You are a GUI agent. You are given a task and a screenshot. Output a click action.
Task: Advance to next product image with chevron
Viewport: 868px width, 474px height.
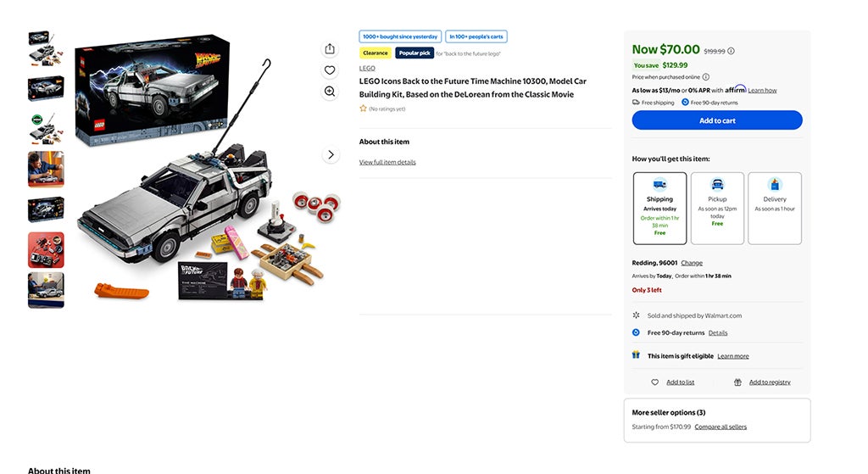pos(331,154)
